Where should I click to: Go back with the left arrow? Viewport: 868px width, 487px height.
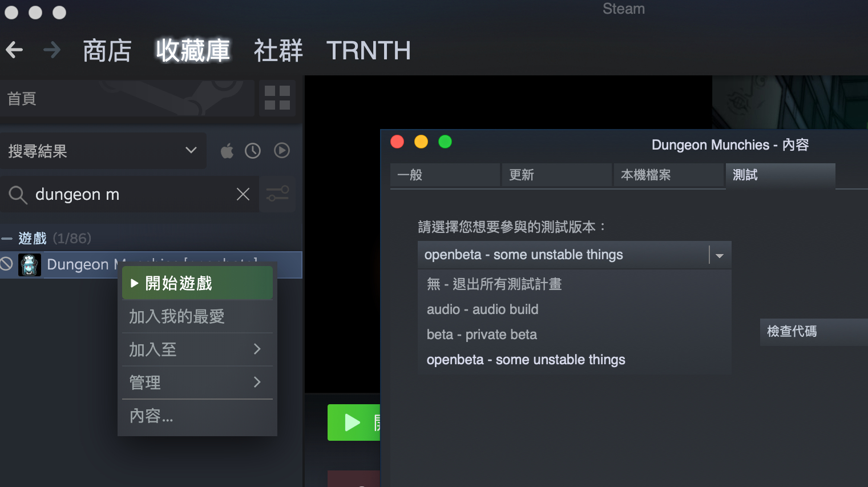(x=14, y=50)
